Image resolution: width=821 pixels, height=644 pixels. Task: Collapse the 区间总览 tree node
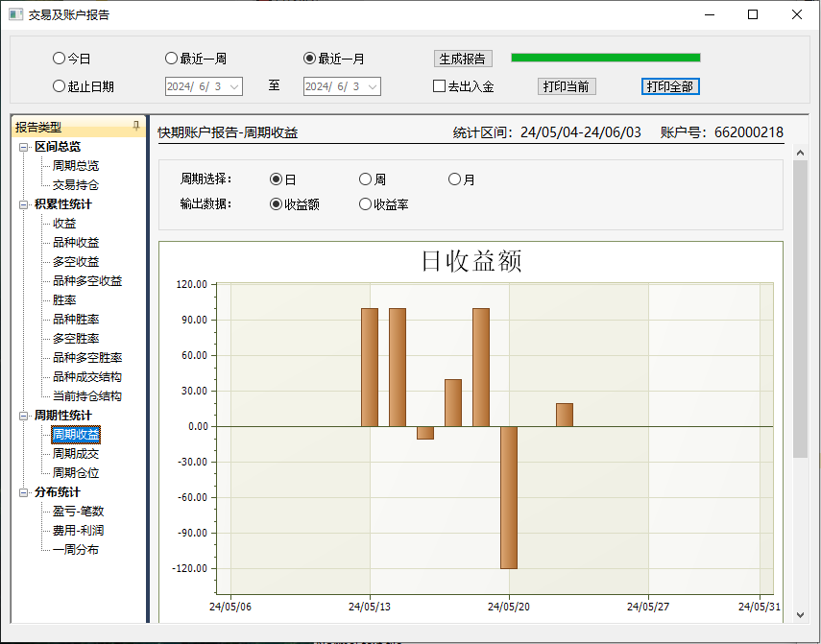[x=24, y=147]
